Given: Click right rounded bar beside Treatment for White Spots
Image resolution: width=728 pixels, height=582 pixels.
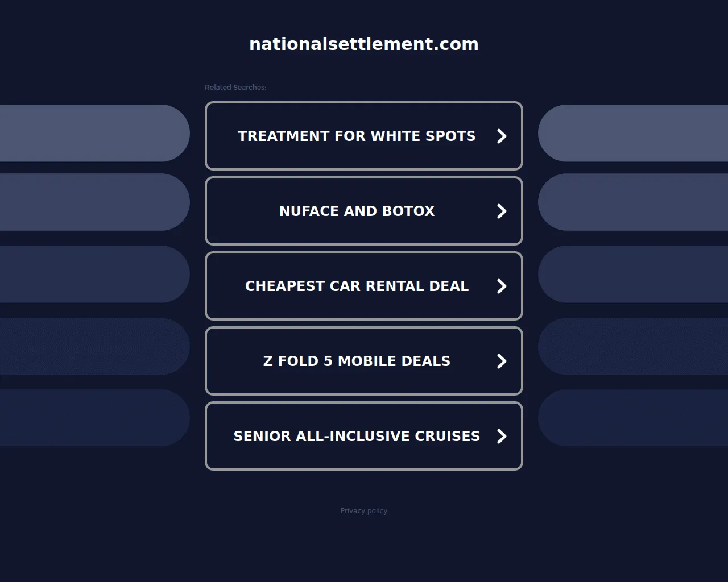Looking at the screenshot, I should 633,133.
